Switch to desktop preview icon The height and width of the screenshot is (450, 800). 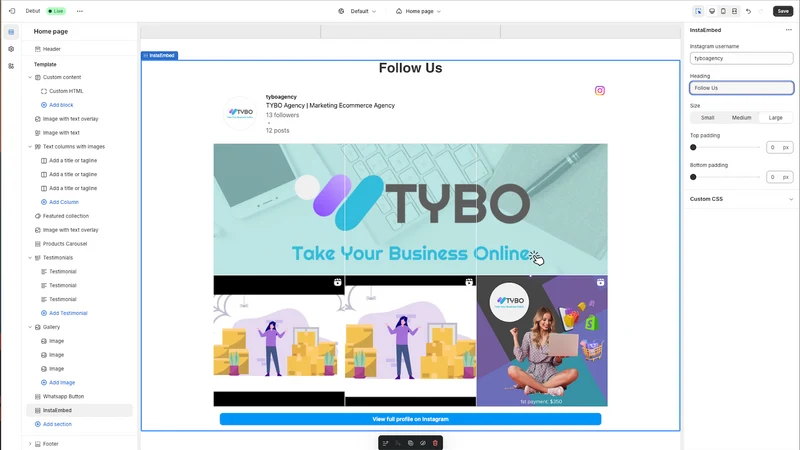(x=712, y=11)
